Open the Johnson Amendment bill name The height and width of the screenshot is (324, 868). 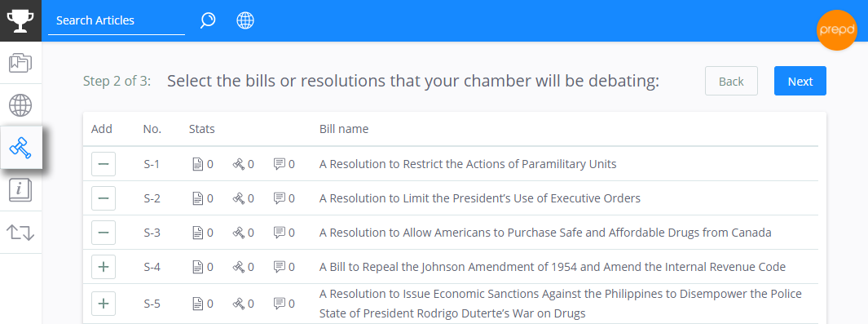(x=553, y=267)
